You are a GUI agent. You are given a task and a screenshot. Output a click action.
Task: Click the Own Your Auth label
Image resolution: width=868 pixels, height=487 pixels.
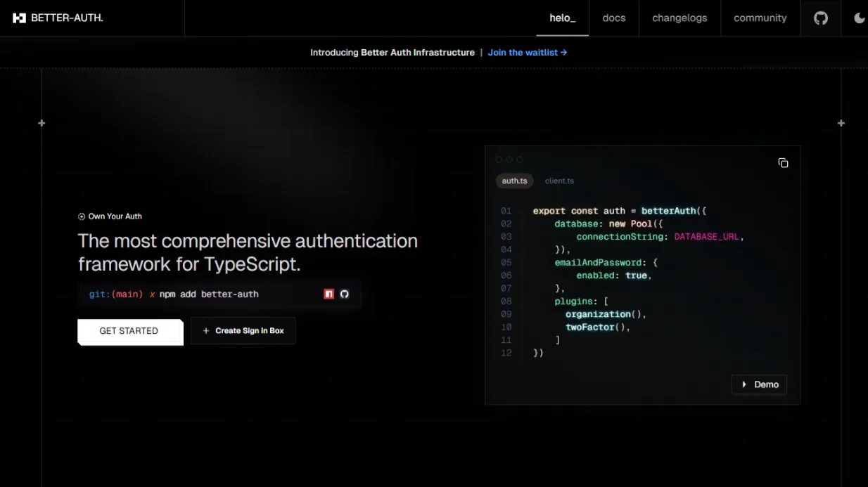coord(110,216)
